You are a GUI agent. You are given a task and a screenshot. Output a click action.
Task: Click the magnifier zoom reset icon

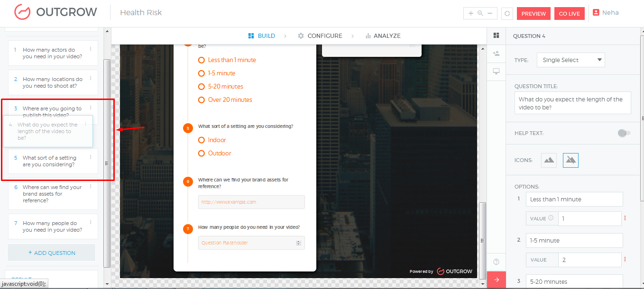pos(480,13)
